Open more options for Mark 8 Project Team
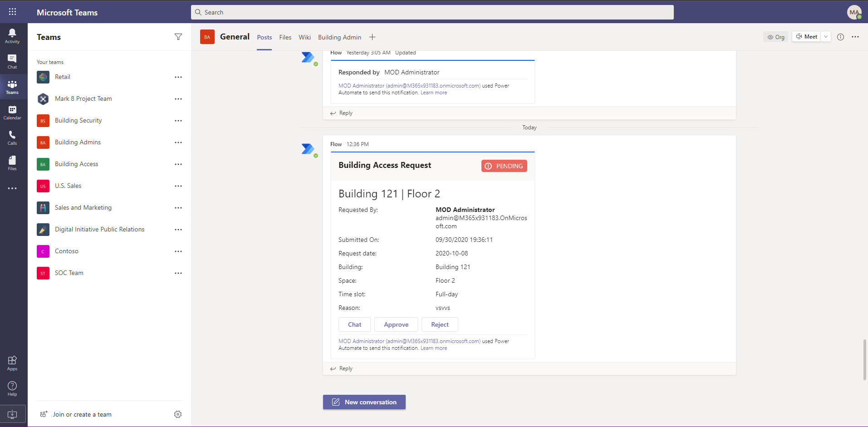868x427 pixels. [x=178, y=99]
